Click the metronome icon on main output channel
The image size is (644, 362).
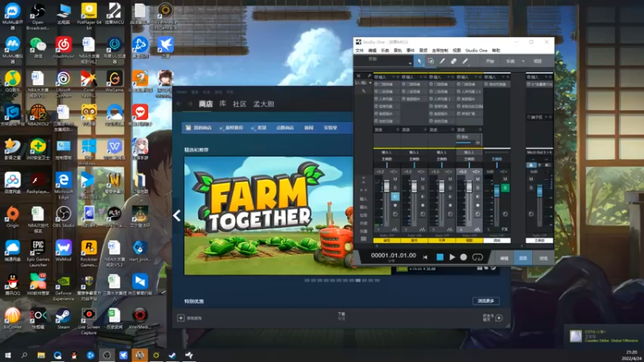(531, 165)
